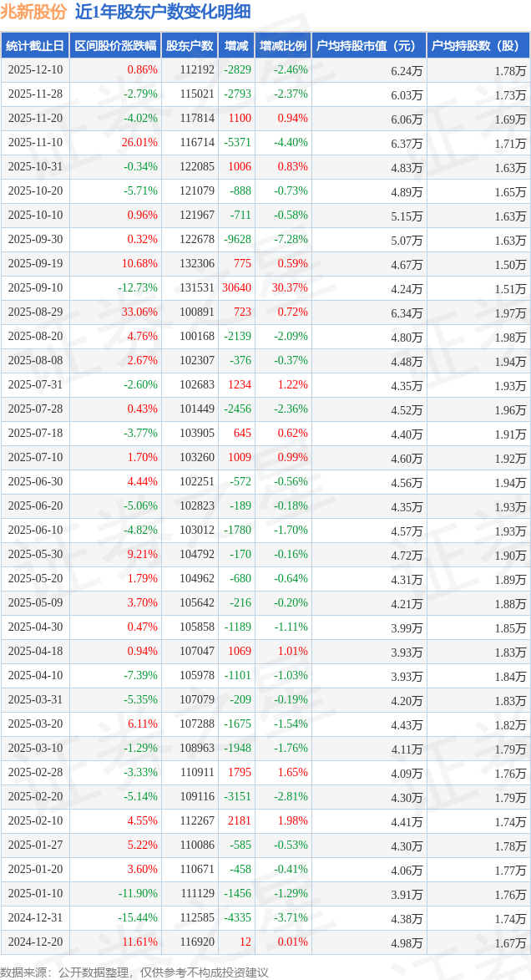Click the 2024-12-20 date cell
Image resolution: width=531 pixels, height=980 pixels.
point(35,942)
